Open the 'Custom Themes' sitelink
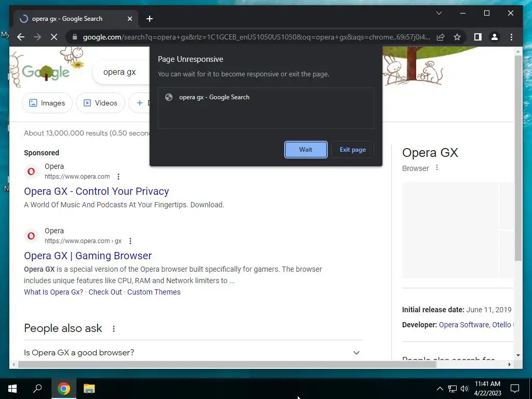Image resolution: width=532 pixels, height=399 pixels. (154, 292)
